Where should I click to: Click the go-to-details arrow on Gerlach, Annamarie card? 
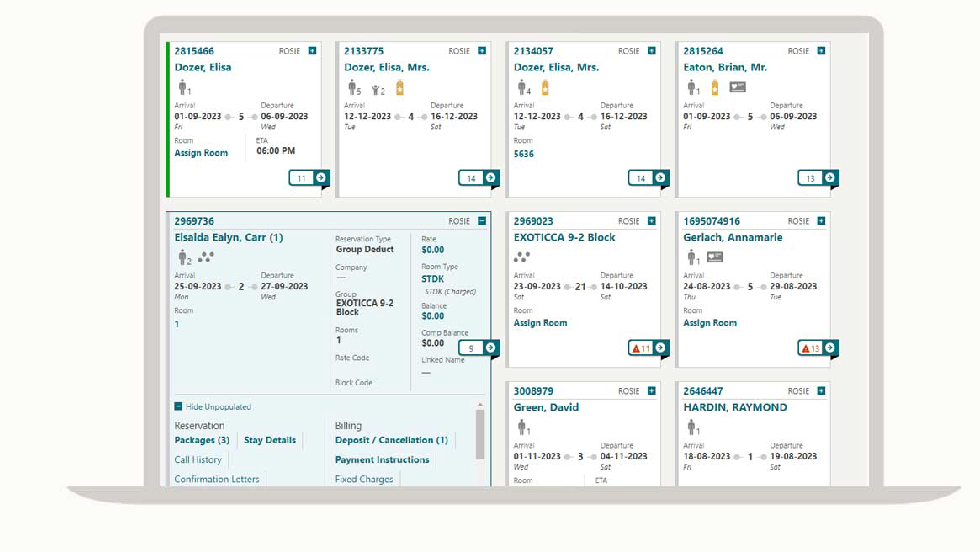click(x=830, y=348)
